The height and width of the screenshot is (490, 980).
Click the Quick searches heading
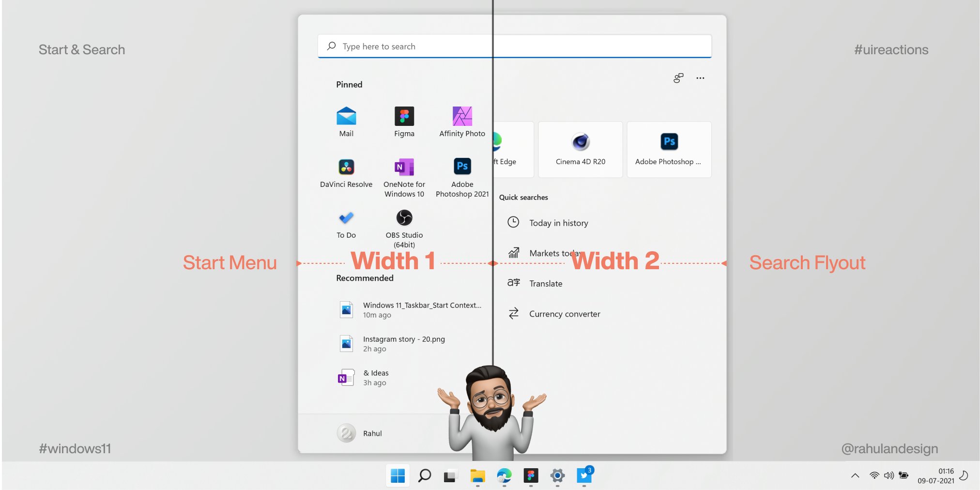pos(523,197)
